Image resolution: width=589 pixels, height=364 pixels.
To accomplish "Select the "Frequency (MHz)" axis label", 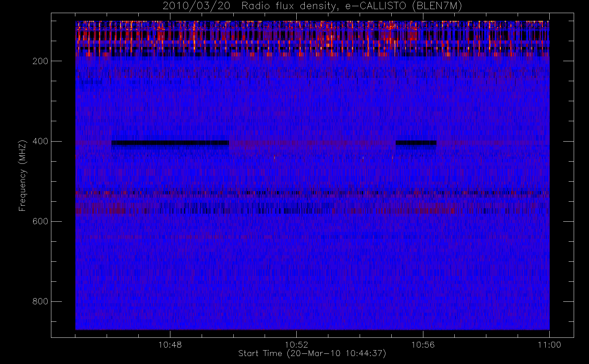I will (x=23, y=175).
